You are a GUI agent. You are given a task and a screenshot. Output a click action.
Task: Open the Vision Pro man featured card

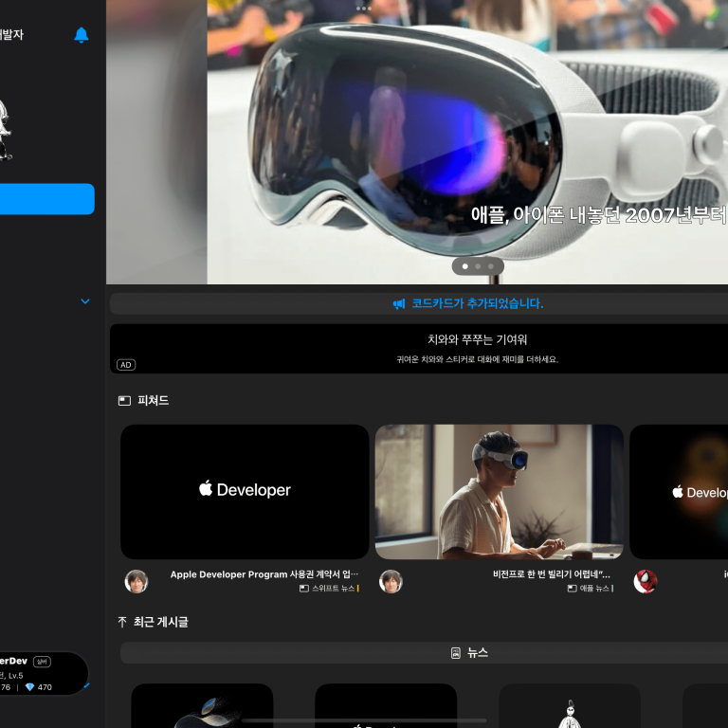coord(500,491)
